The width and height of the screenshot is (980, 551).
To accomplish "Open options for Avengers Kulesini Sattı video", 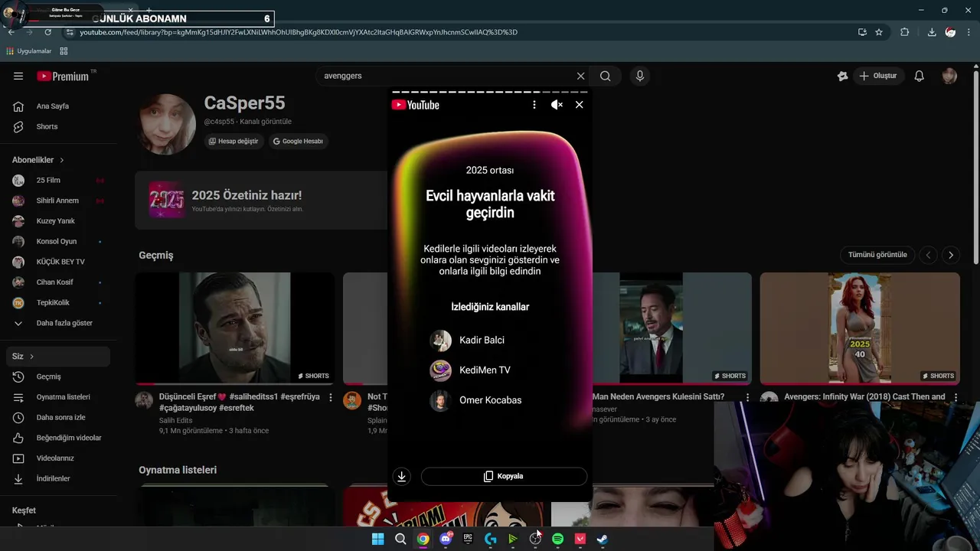I will (748, 398).
